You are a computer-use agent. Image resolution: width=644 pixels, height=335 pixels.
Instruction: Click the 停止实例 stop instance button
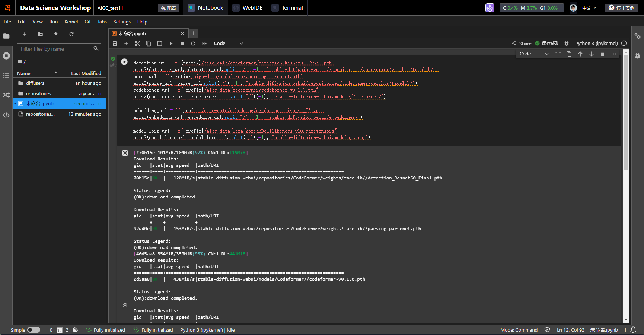coord(621,8)
